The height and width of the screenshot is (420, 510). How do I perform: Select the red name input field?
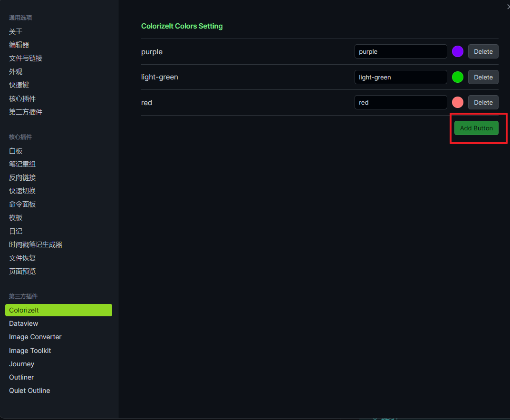[400, 102]
